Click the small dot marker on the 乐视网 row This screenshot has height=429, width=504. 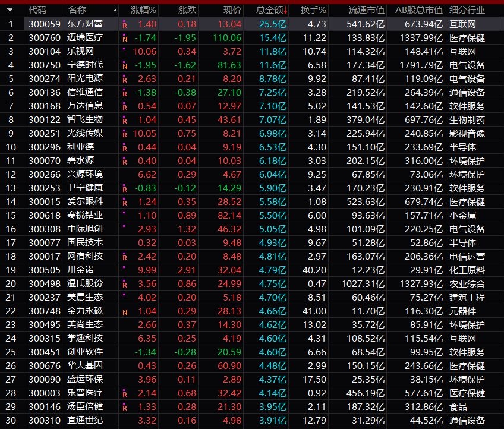(x=124, y=49)
